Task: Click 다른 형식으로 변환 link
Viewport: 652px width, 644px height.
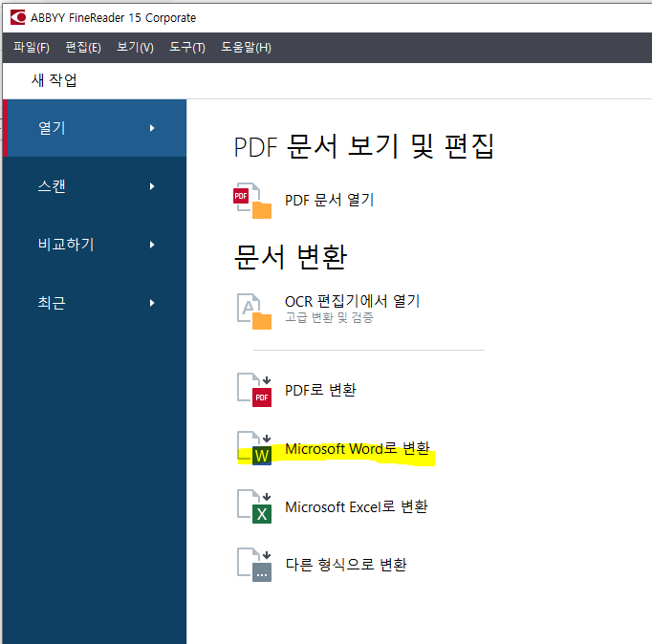Action: tap(346, 565)
